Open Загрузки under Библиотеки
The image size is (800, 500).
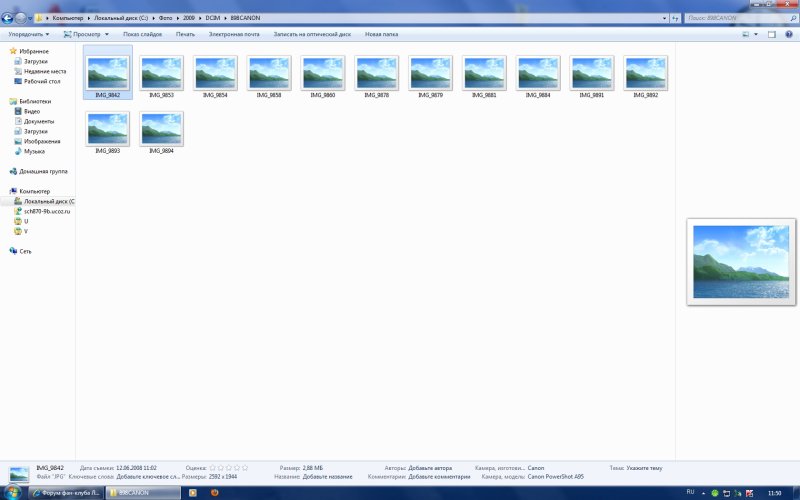(x=35, y=131)
